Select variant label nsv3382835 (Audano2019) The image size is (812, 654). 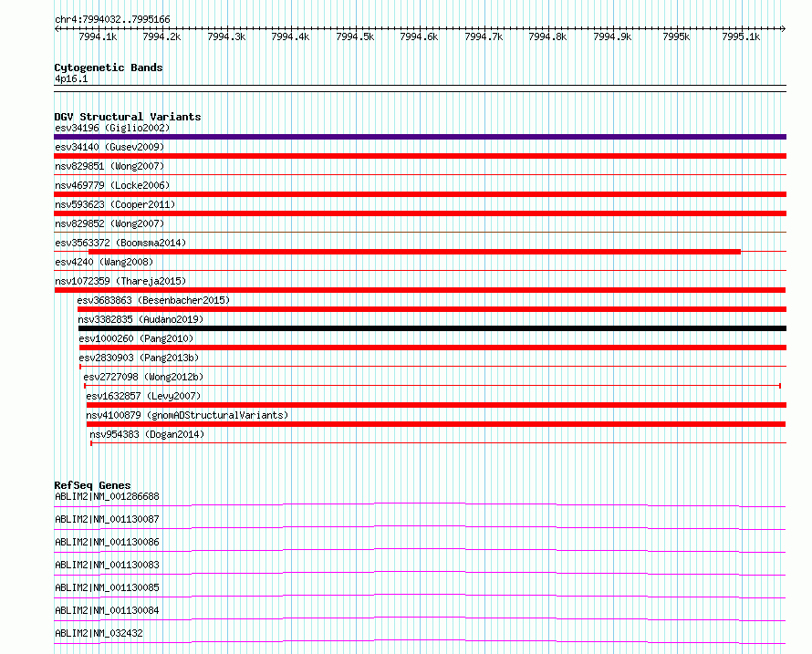(x=141, y=319)
